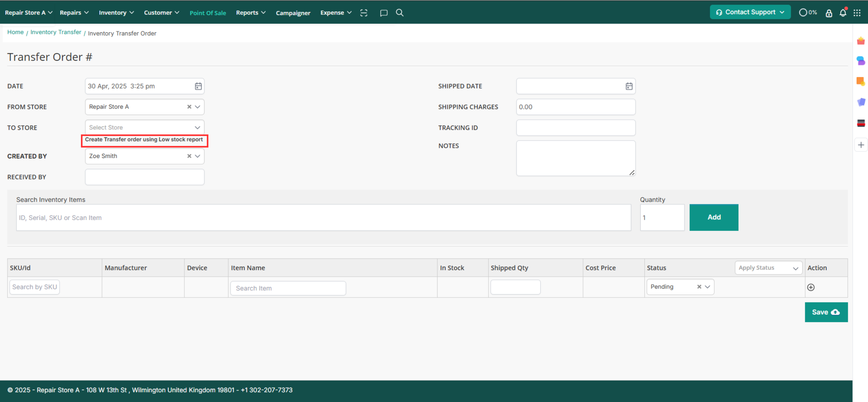Click the plus icon in right sidebar

[861, 145]
